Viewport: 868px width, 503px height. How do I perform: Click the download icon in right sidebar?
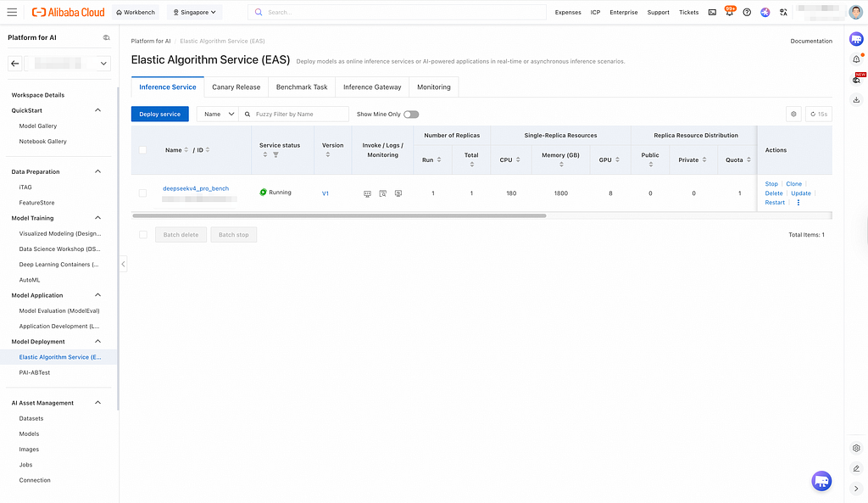point(856,100)
